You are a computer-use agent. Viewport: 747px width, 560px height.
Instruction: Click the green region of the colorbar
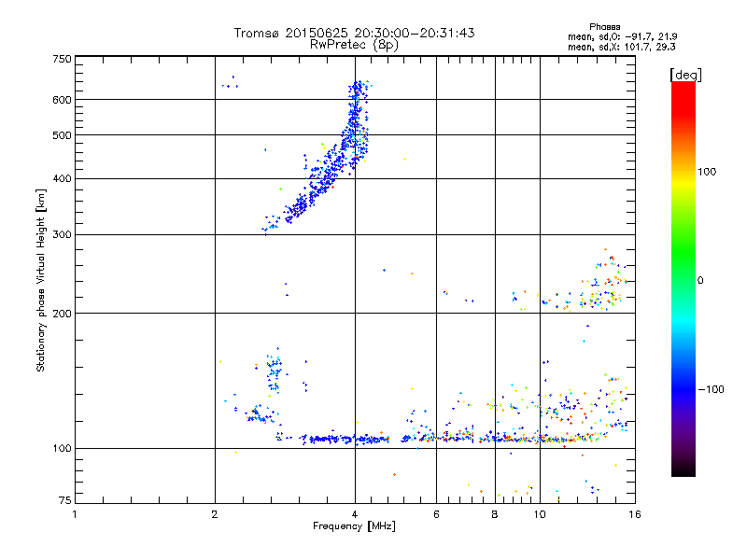click(684, 247)
